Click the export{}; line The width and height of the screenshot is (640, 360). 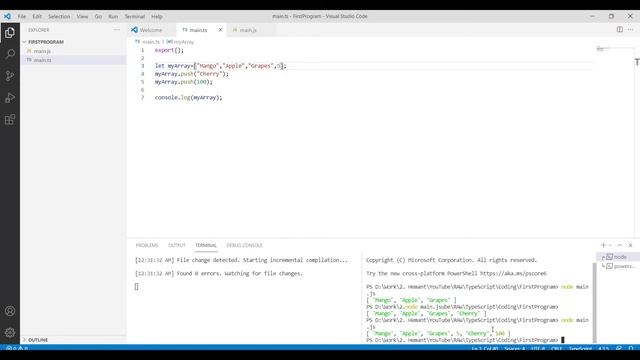pos(169,50)
